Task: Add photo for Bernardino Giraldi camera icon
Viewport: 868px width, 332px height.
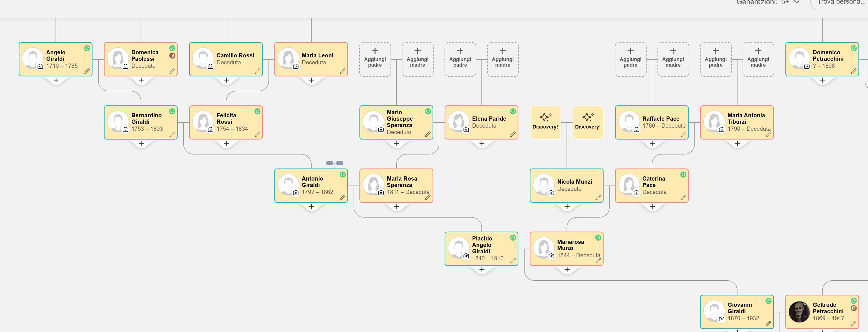Action: (125, 130)
